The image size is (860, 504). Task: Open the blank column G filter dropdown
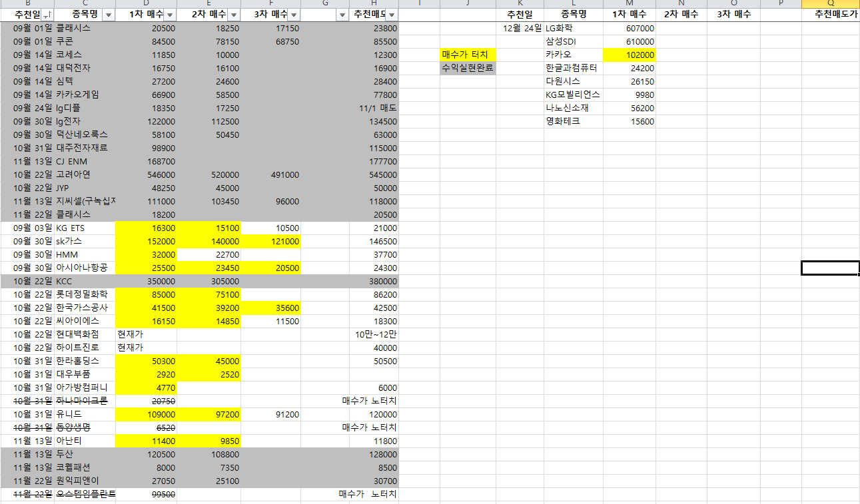click(x=342, y=15)
